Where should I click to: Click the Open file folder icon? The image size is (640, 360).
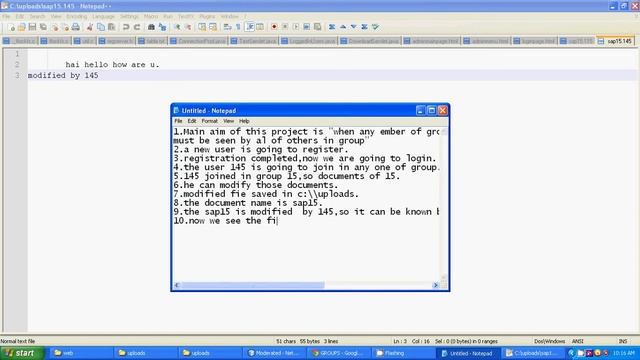point(22,27)
